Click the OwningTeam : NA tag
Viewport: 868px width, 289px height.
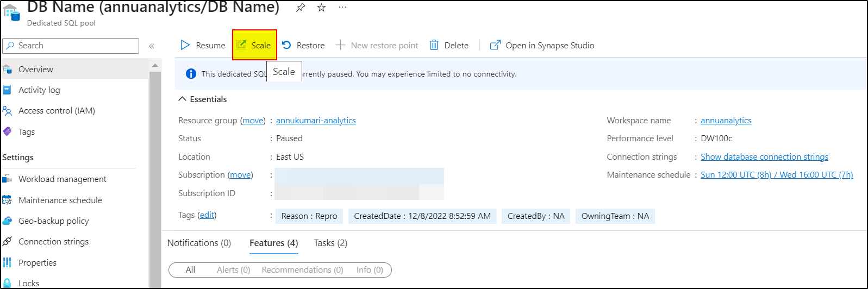[x=615, y=216]
